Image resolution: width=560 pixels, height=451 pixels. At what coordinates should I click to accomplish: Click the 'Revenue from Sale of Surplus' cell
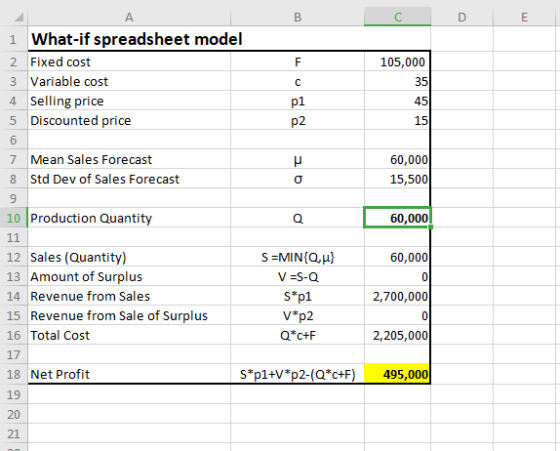click(x=129, y=316)
